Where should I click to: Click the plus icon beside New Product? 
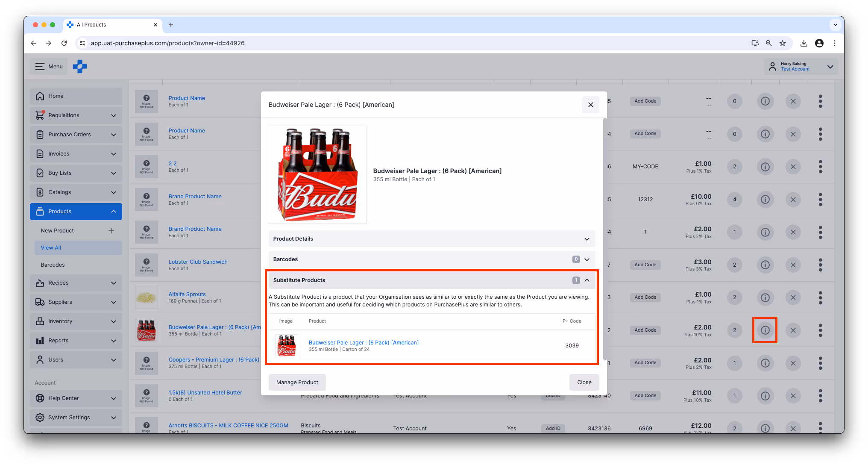111,231
